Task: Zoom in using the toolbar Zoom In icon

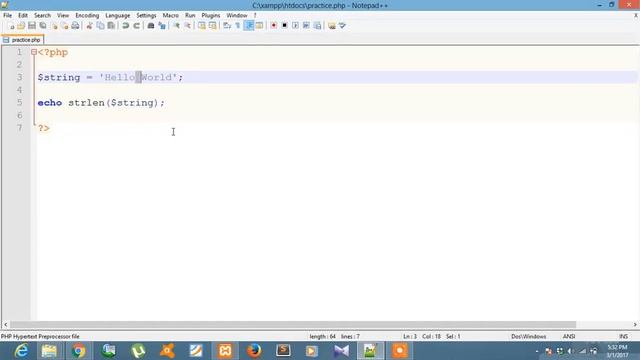Action: (177, 26)
